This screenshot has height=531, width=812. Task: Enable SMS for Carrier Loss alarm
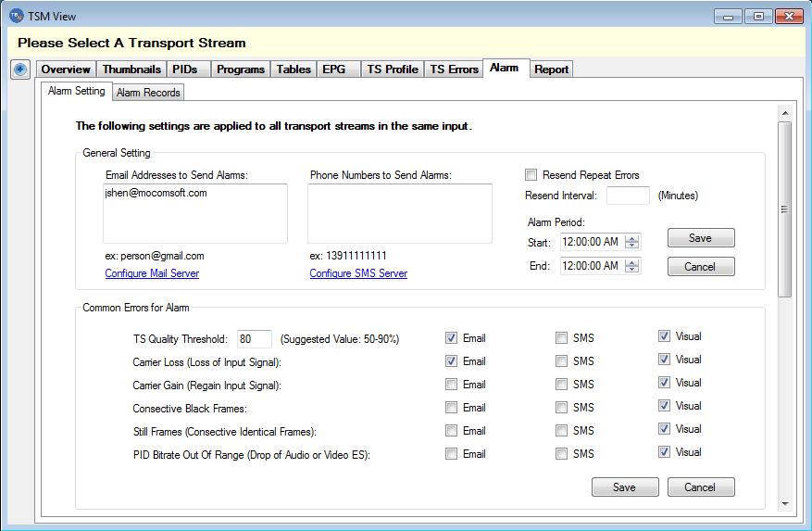tap(561, 361)
